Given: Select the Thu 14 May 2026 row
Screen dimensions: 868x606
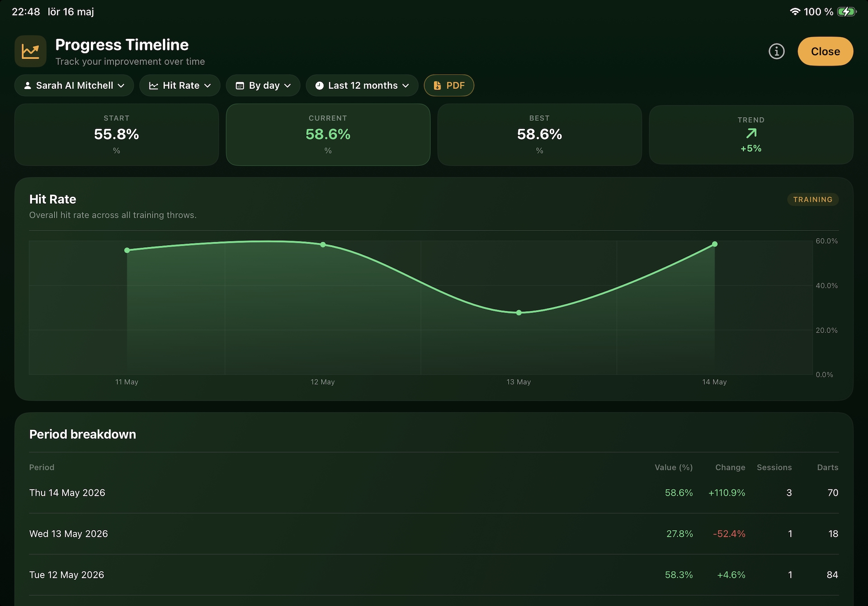Looking at the screenshot, I should [434, 493].
